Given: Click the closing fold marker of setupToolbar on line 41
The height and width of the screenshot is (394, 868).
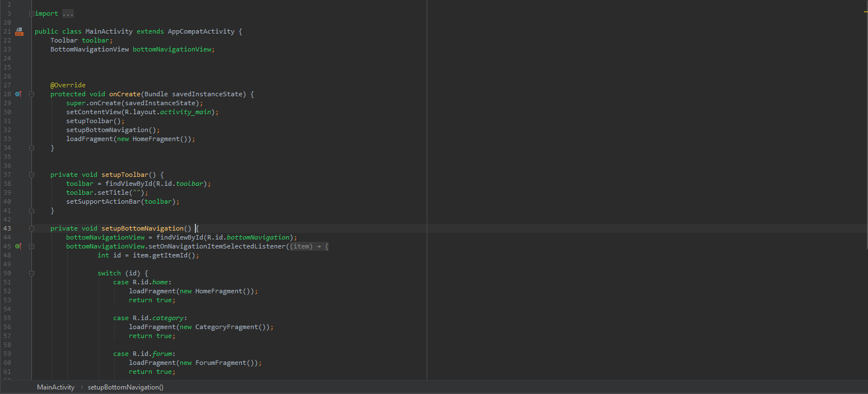Looking at the screenshot, I should click(x=31, y=210).
